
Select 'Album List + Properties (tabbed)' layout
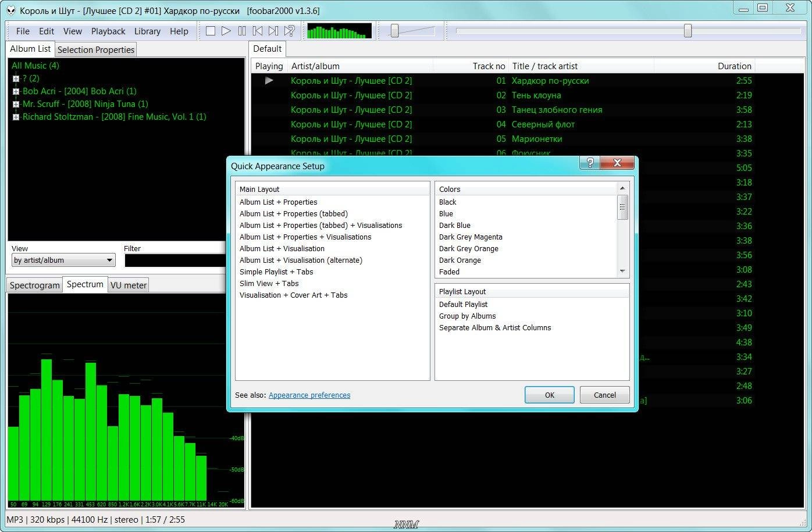(294, 214)
